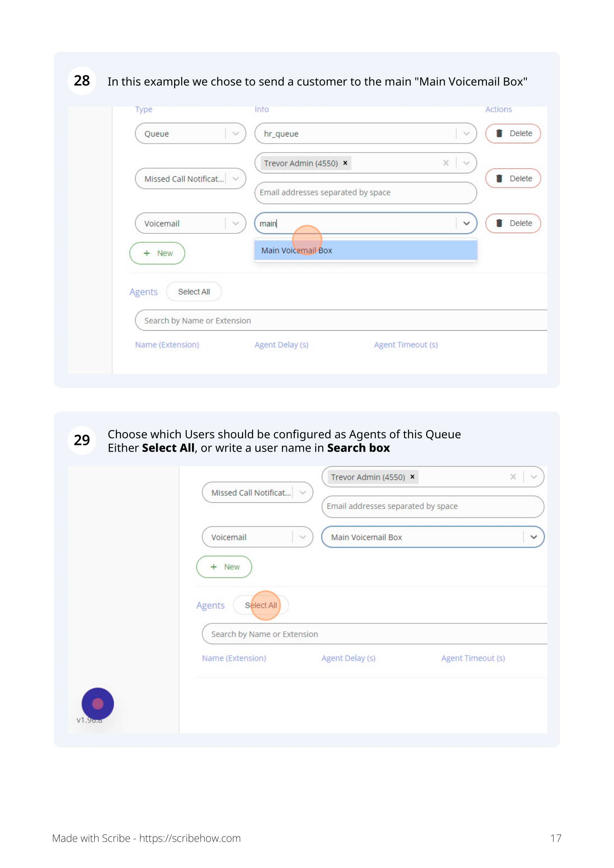The height and width of the screenshot is (868, 614).
Task: Click Select All agents in step 29
Action: point(261,605)
